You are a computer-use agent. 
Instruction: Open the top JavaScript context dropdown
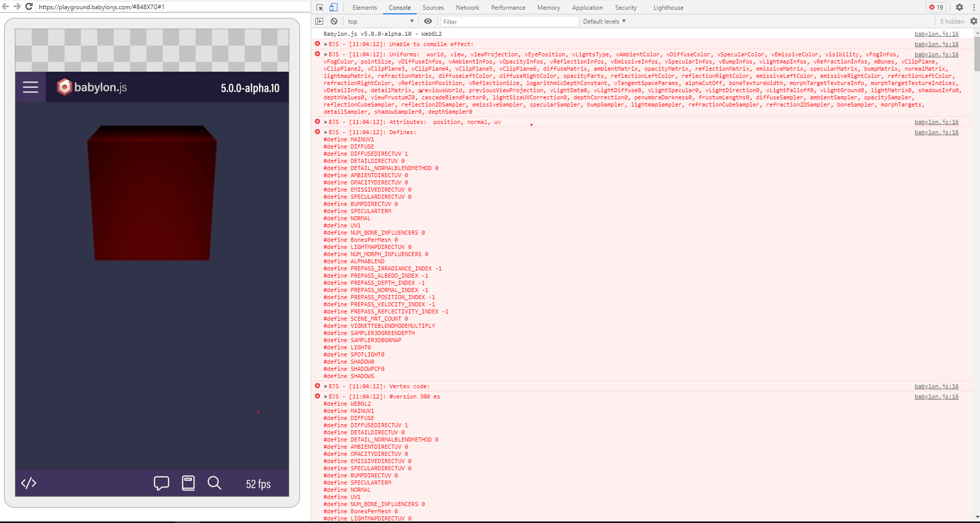[x=380, y=21]
